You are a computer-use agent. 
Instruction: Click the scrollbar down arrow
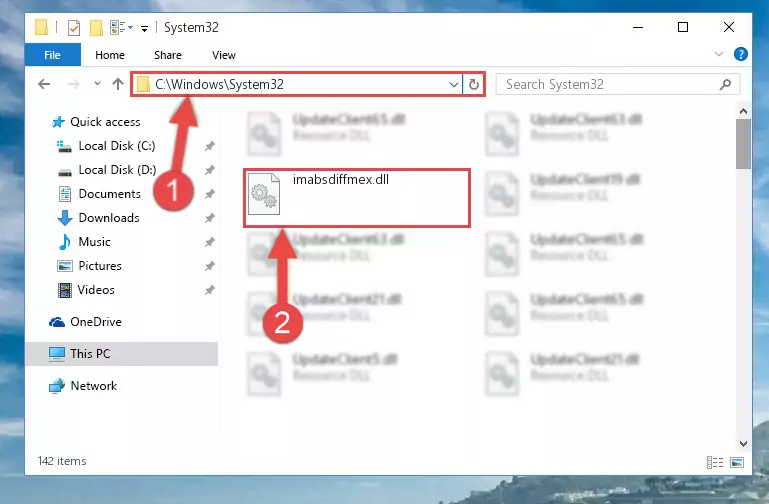point(743,444)
